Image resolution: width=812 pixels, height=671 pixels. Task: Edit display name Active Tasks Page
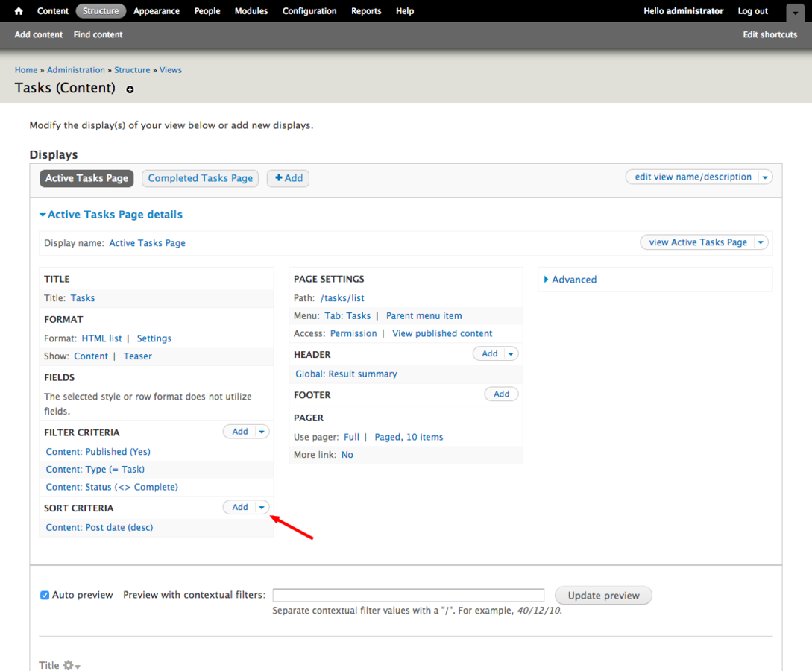point(147,243)
